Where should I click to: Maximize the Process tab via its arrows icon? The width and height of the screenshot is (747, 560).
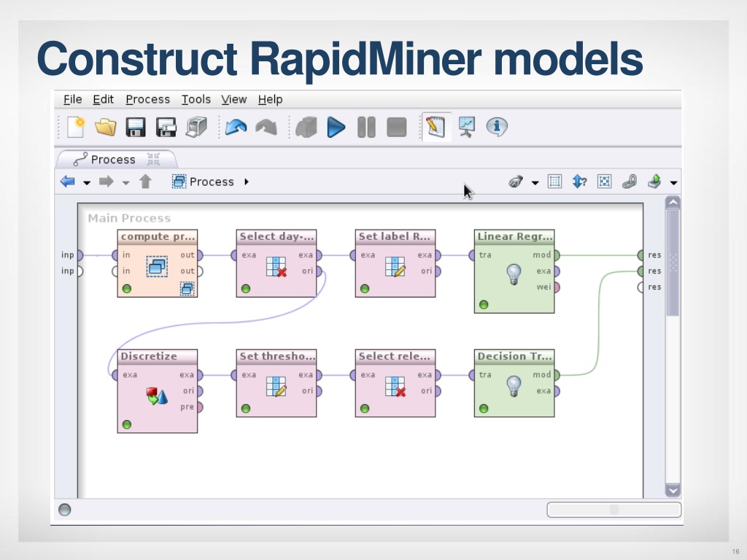(153, 159)
